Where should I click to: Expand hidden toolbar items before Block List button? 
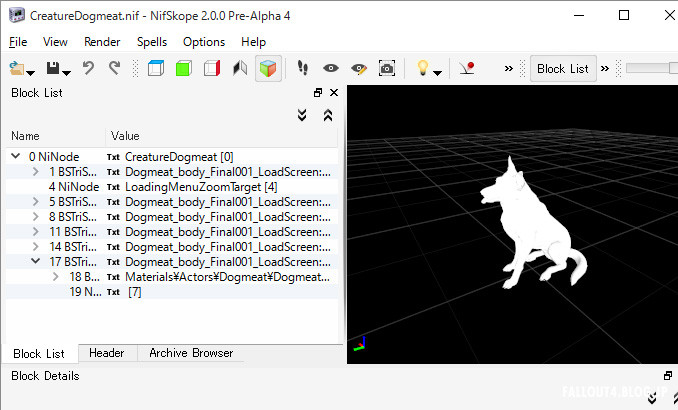(x=509, y=68)
